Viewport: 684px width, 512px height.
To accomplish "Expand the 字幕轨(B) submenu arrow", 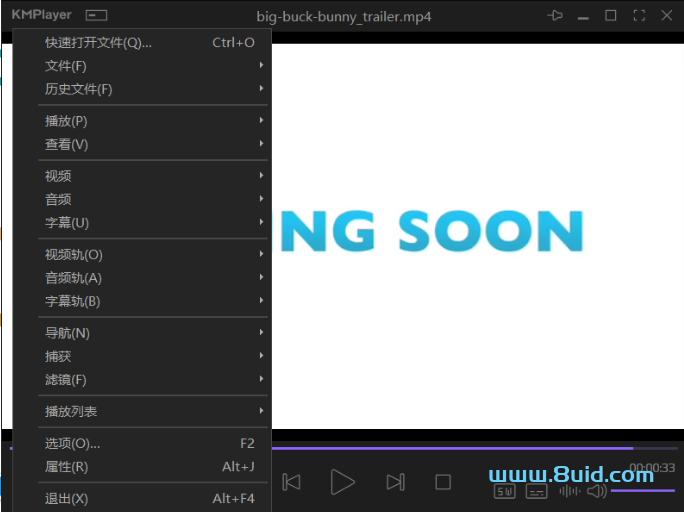I will 261,300.
